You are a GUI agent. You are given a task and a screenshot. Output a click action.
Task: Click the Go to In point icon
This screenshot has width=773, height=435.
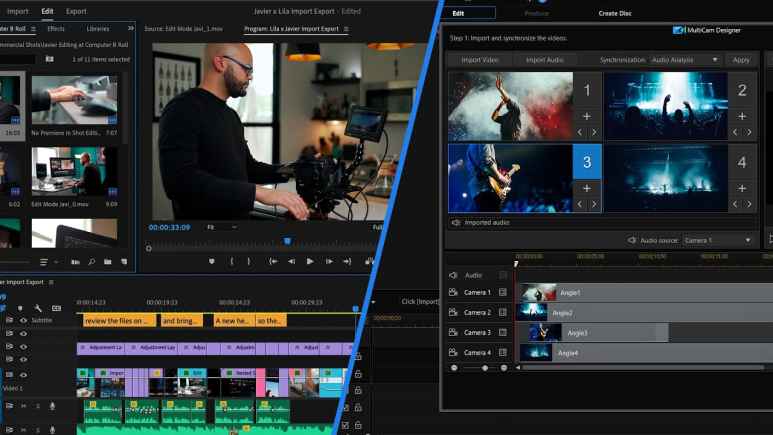coord(272,261)
